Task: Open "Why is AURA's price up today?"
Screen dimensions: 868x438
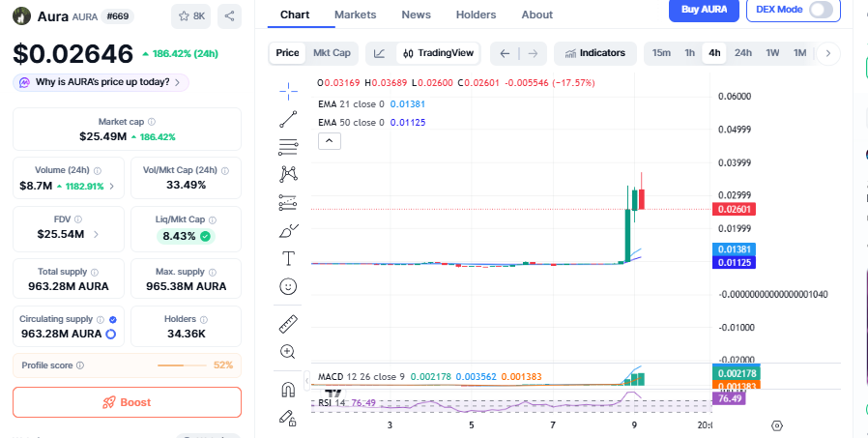Action: (x=101, y=82)
